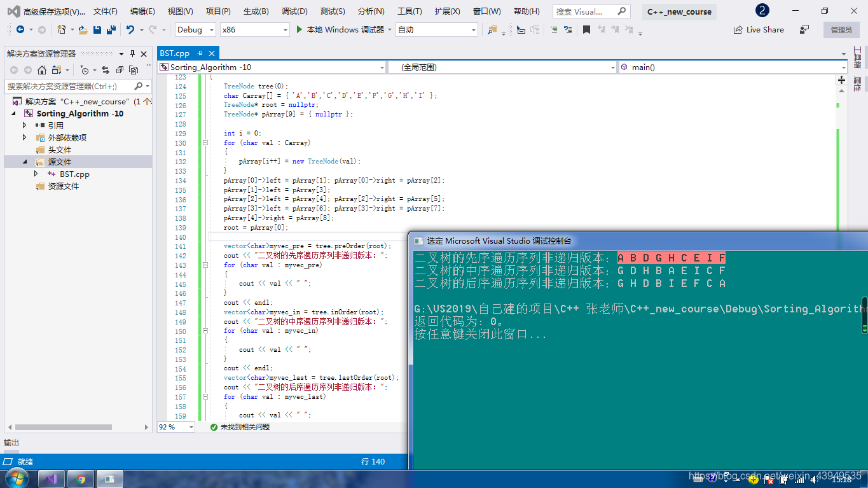
Task: Open the 92 % zoom level dropdown
Action: [x=176, y=427]
